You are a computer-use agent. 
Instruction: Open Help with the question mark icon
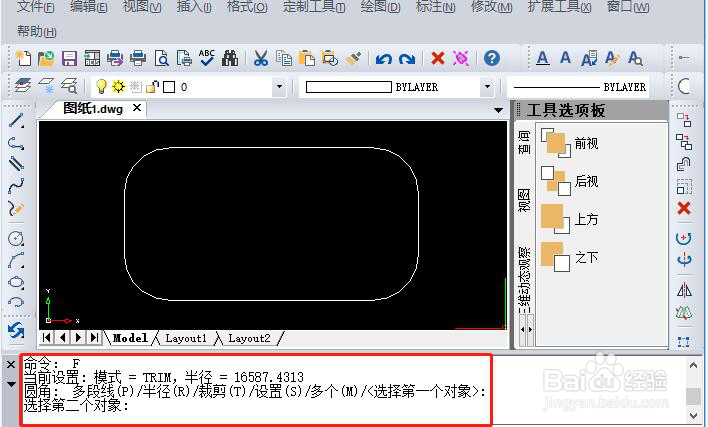pyautogui.click(x=492, y=58)
